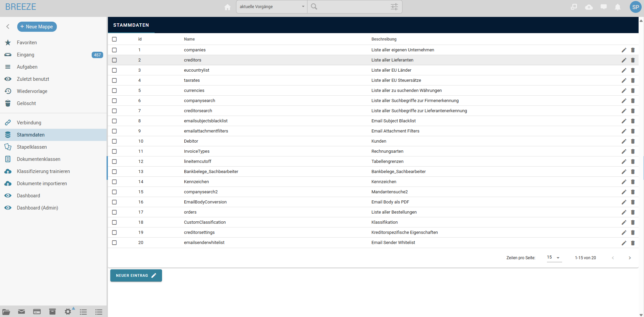Edit the orders row
This screenshot has height=317, width=644.
pyautogui.click(x=624, y=212)
